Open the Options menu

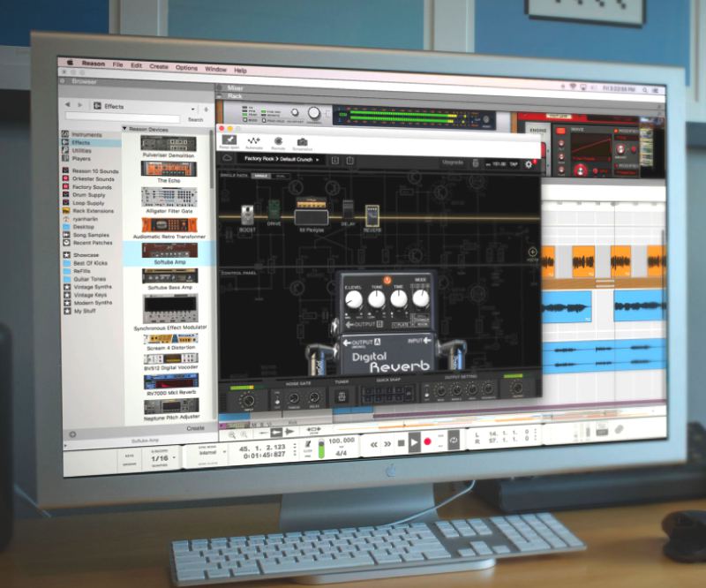point(186,68)
